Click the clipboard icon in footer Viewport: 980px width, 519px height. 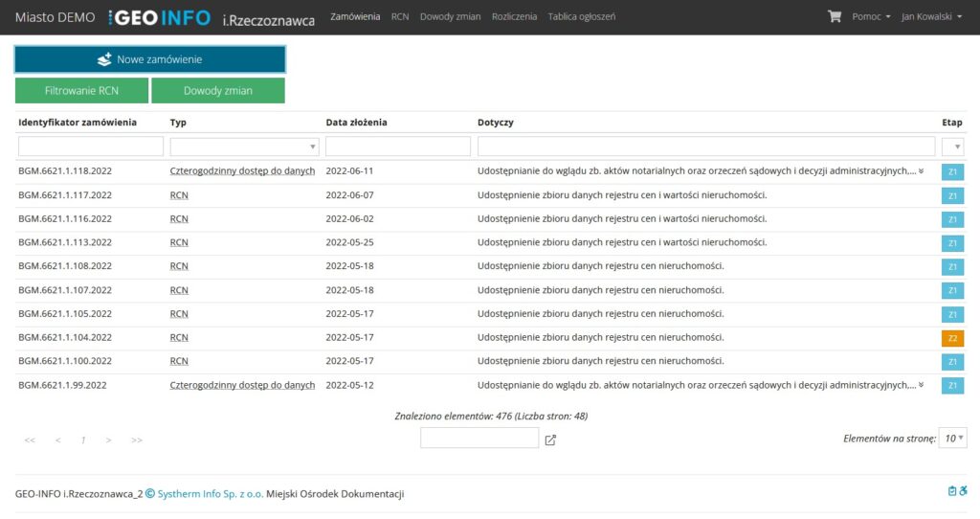[x=951, y=491]
